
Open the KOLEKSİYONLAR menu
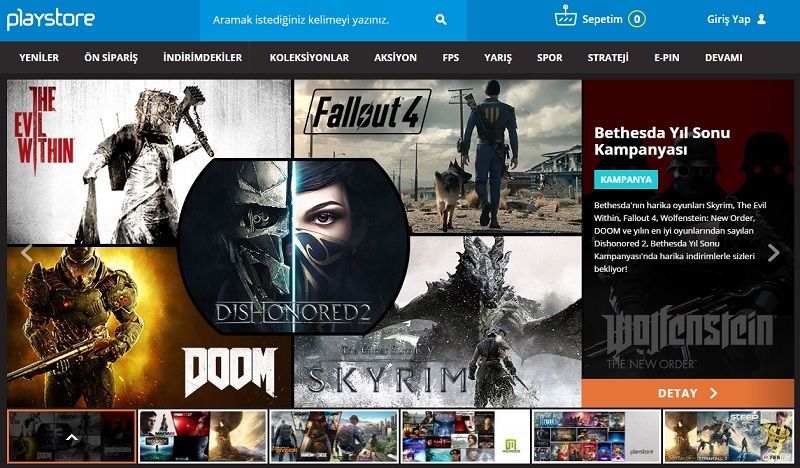(x=309, y=58)
